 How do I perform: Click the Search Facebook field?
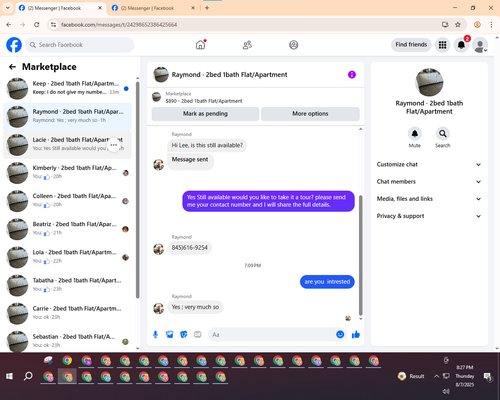coord(80,45)
